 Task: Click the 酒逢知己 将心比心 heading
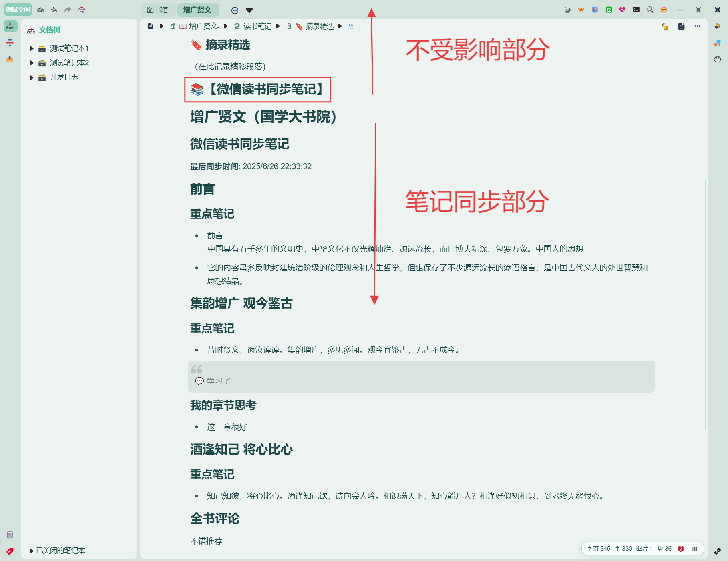pos(241,449)
